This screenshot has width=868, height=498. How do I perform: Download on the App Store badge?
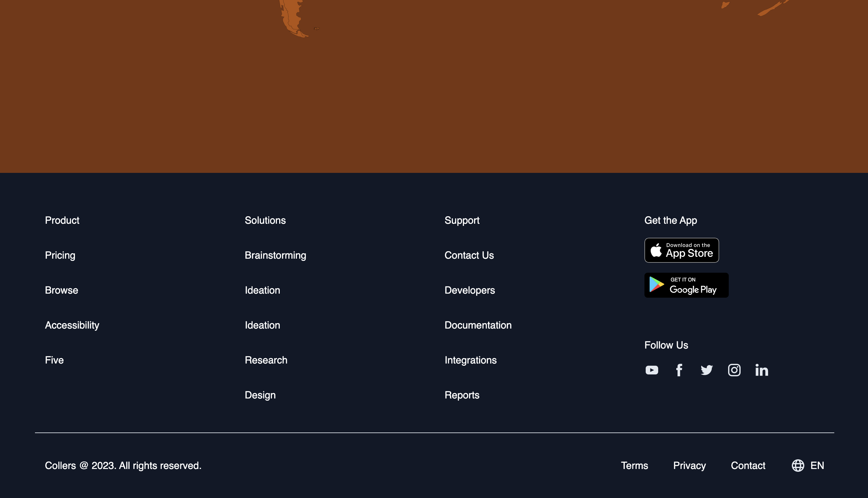point(682,250)
